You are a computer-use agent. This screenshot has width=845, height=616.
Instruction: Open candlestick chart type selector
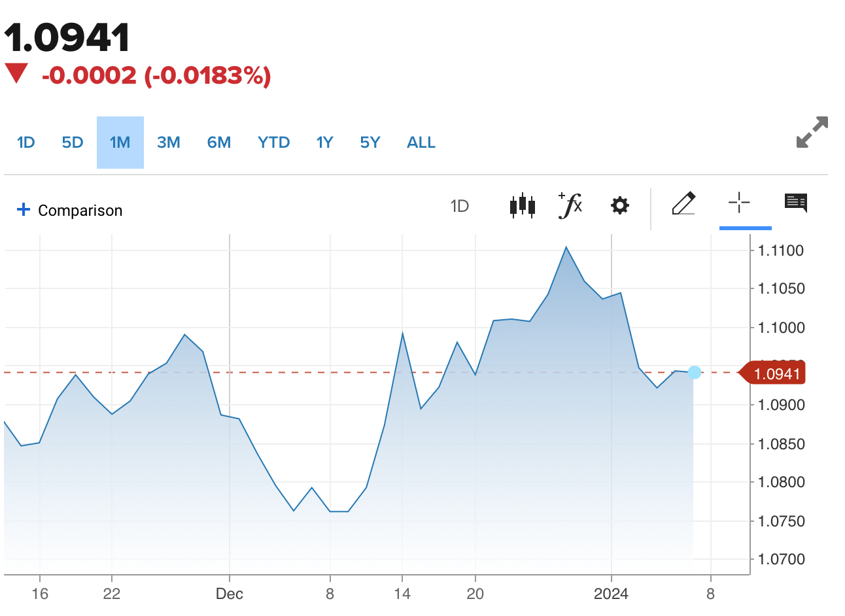tap(522, 206)
